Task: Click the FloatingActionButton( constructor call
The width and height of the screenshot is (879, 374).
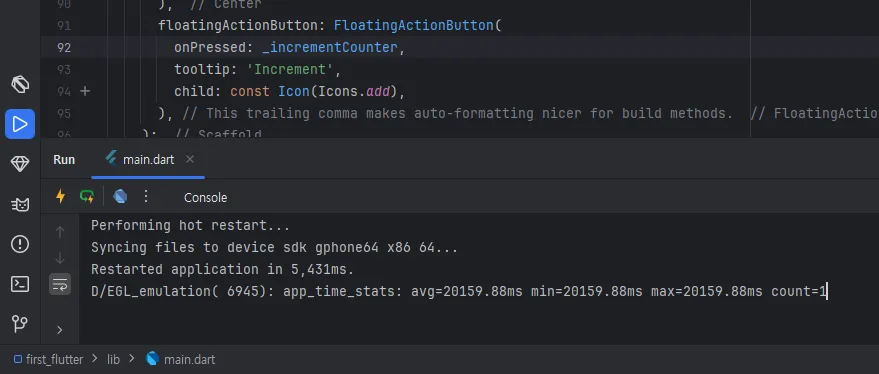Action: click(417, 26)
